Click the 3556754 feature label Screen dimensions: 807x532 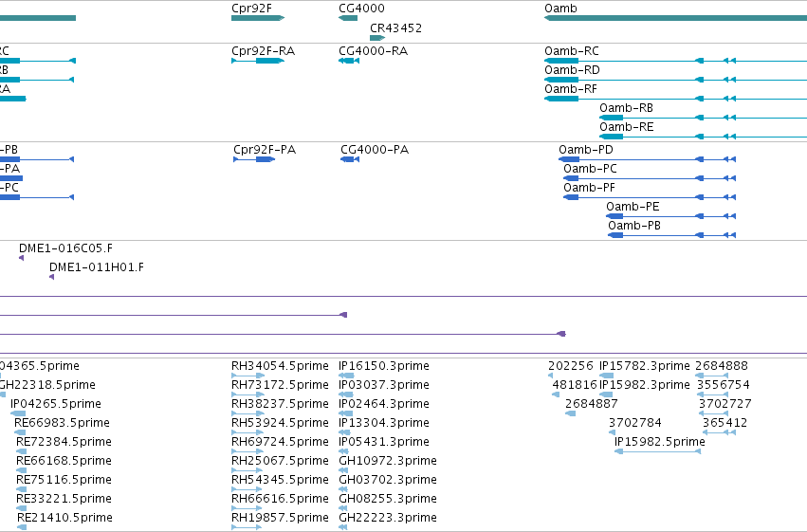[724, 385]
